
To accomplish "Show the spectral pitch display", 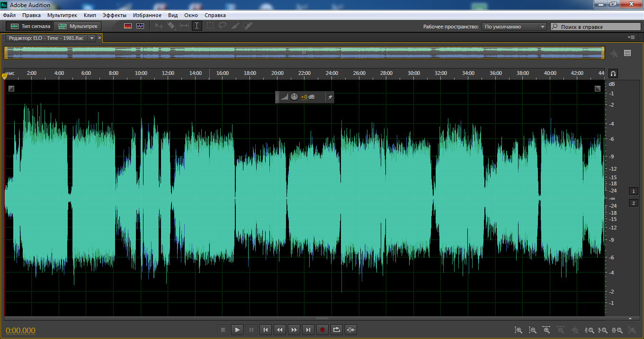I will click(140, 26).
